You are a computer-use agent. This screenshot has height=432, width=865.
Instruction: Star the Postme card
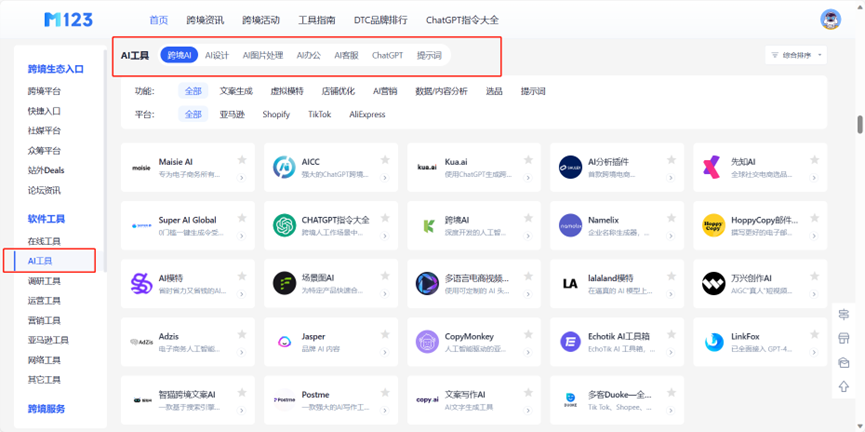[x=385, y=392]
